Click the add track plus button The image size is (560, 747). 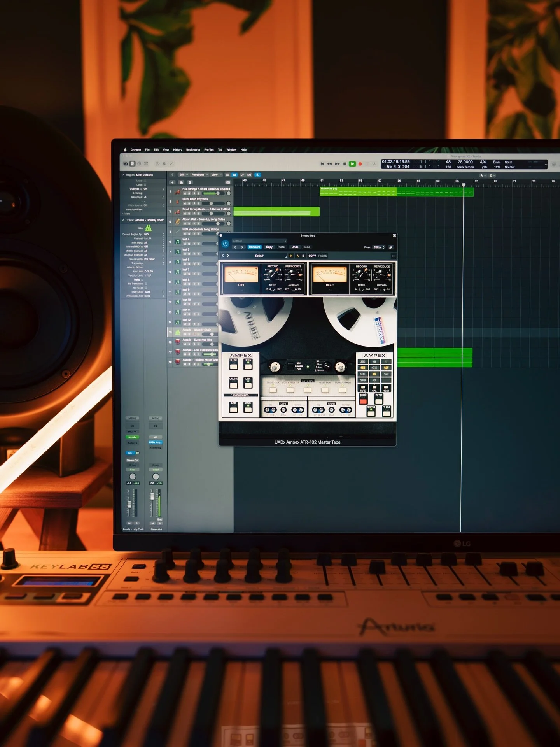(x=172, y=182)
